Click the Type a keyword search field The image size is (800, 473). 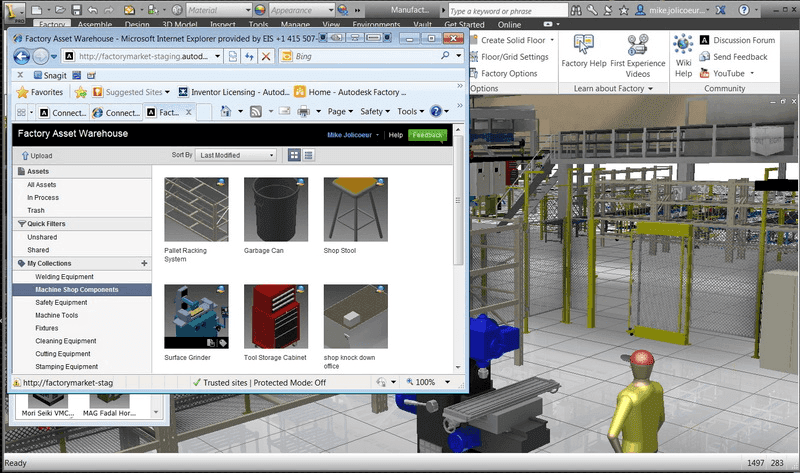coord(508,11)
